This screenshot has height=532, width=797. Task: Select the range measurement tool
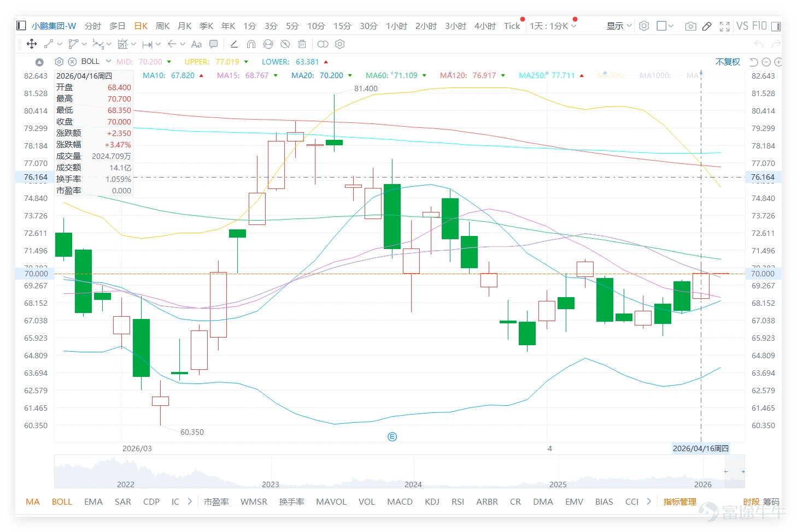pos(147,44)
